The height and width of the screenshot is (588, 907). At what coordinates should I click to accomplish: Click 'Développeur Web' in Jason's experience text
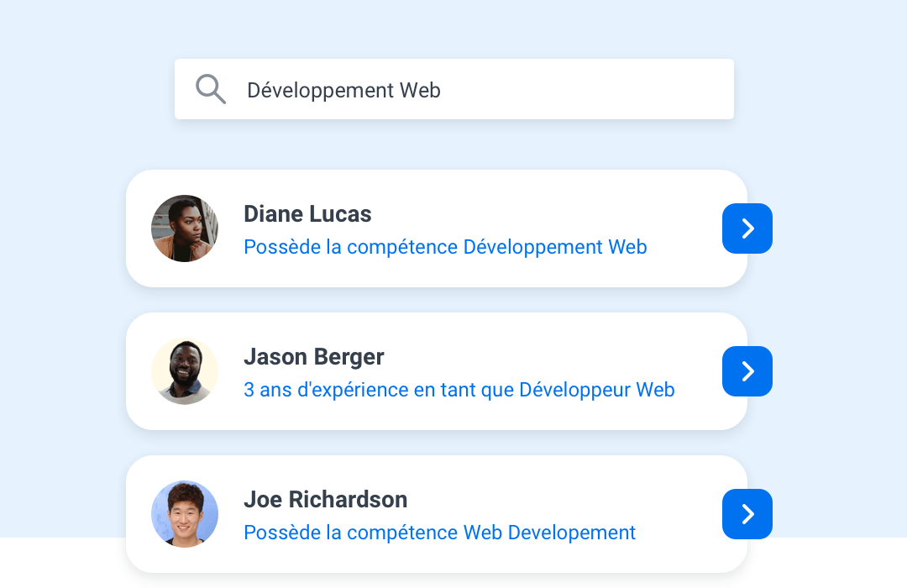596,390
